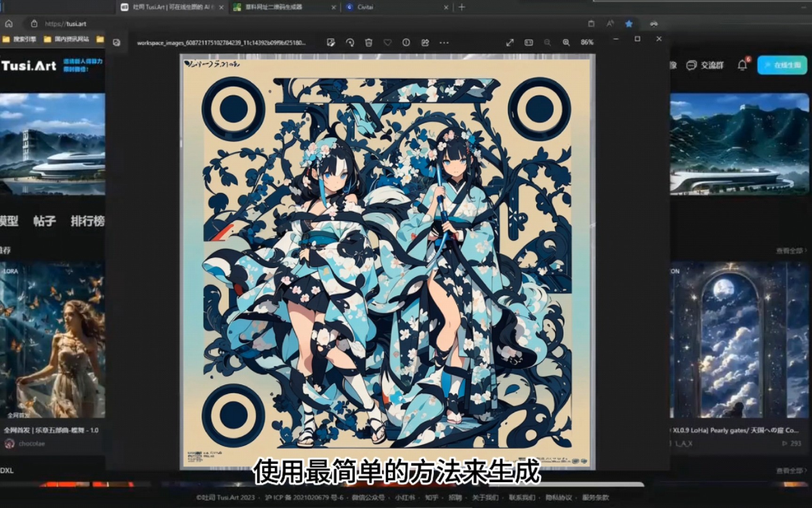The width and height of the screenshot is (812, 508).
Task: Open the image info icon in the viewer
Action: (406, 42)
